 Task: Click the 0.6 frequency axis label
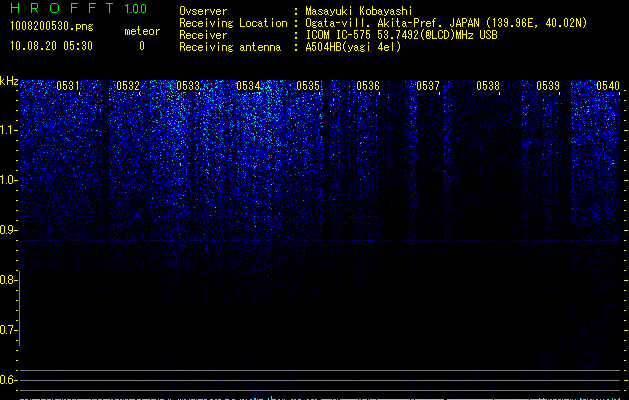[8, 380]
